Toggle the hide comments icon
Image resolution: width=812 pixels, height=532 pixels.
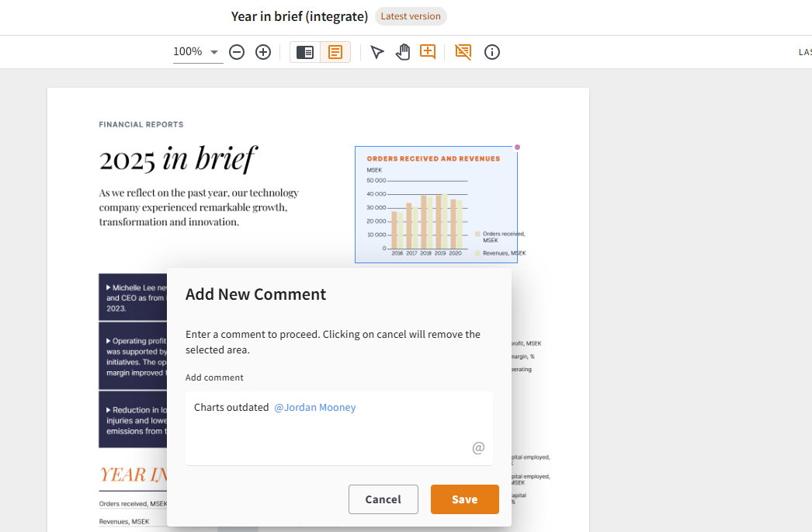463,52
